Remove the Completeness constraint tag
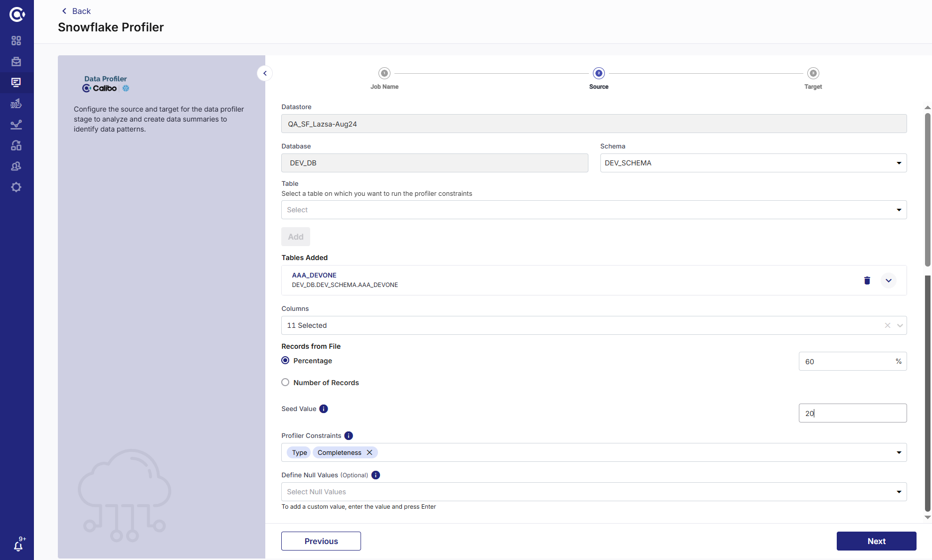The image size is (932, 560). (x=370, y=452)
